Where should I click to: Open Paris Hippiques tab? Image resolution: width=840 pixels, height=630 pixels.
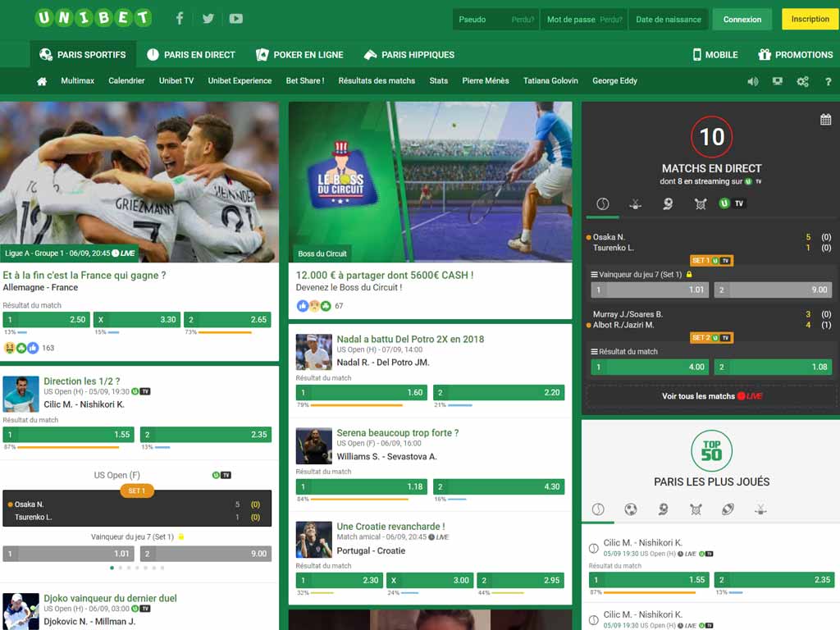[x=409, y=55]
